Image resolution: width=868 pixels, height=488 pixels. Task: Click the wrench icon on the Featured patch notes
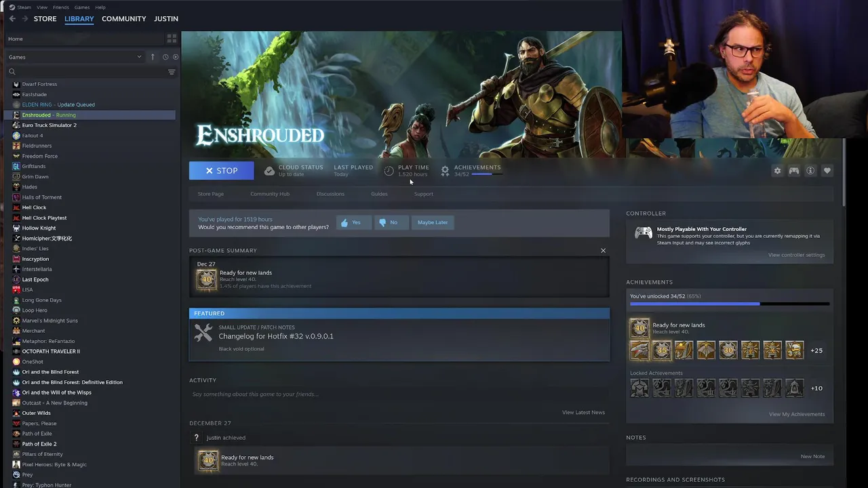[203, 332]
